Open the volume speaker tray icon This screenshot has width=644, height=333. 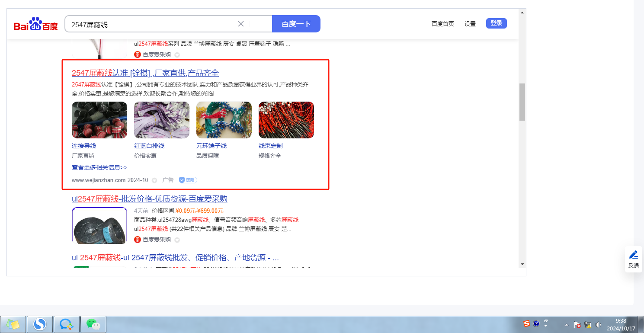coord(598,325)
